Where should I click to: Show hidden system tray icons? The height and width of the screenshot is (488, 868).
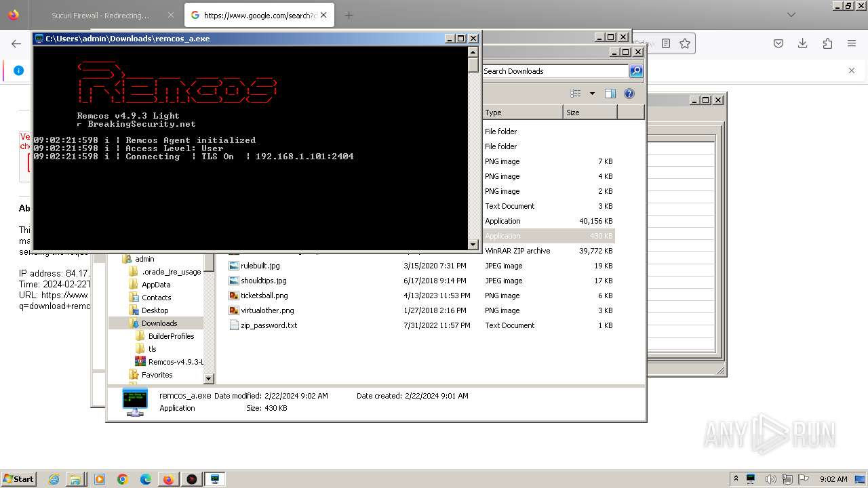coord(736,479)
